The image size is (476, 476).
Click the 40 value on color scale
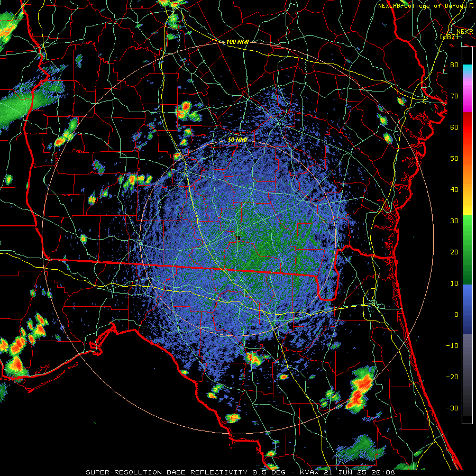pyautogui.click(x=454, y=190)
